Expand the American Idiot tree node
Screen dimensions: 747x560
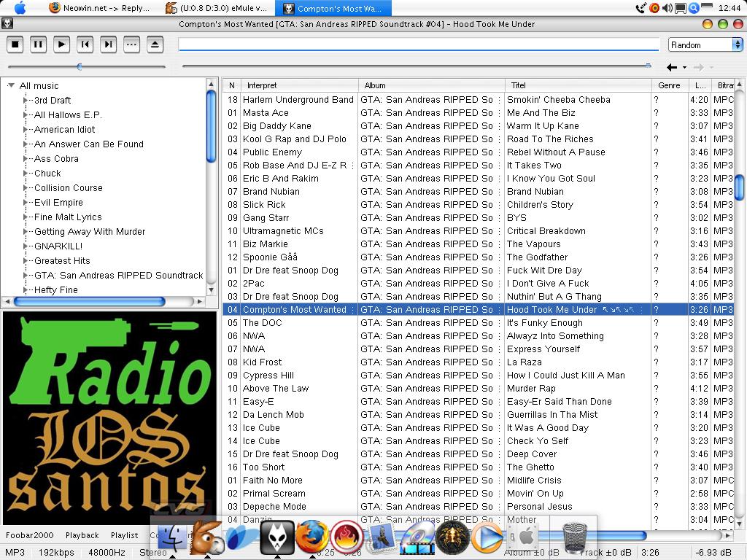pos(26,130)
